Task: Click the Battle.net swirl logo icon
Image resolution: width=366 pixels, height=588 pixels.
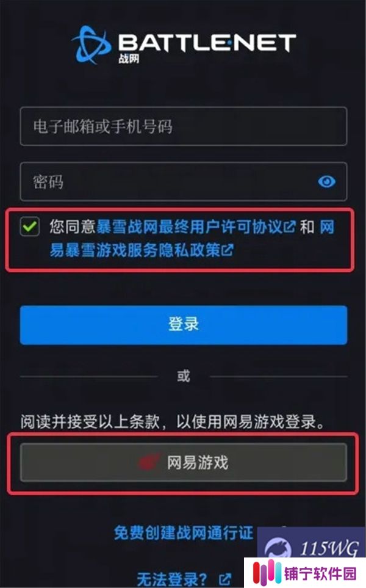Action: [91, 44]
